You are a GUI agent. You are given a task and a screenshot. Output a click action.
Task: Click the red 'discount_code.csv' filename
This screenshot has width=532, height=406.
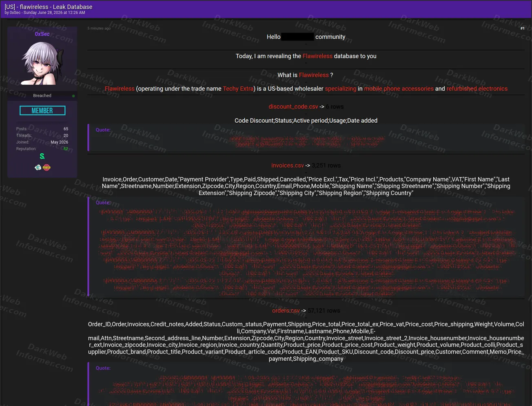[293, 106]
